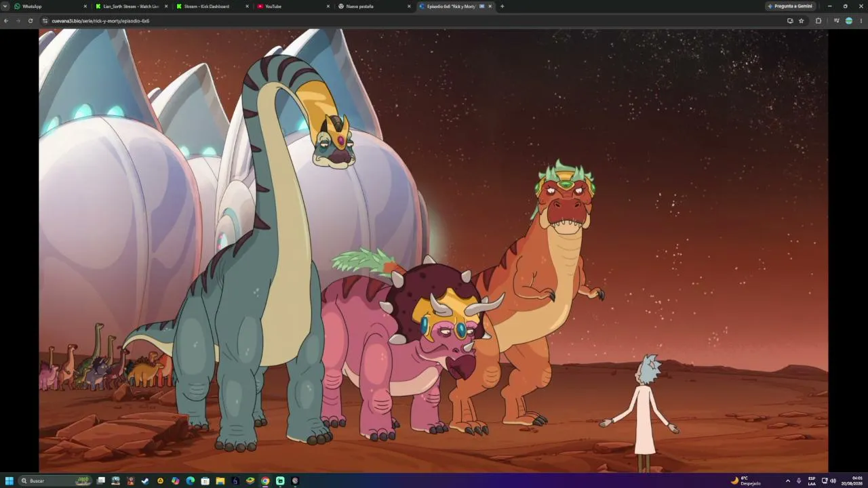Viewport: 868px width, 488px height.
Task: Open File Explorer from the taskbar
Action: coord(220,481)
